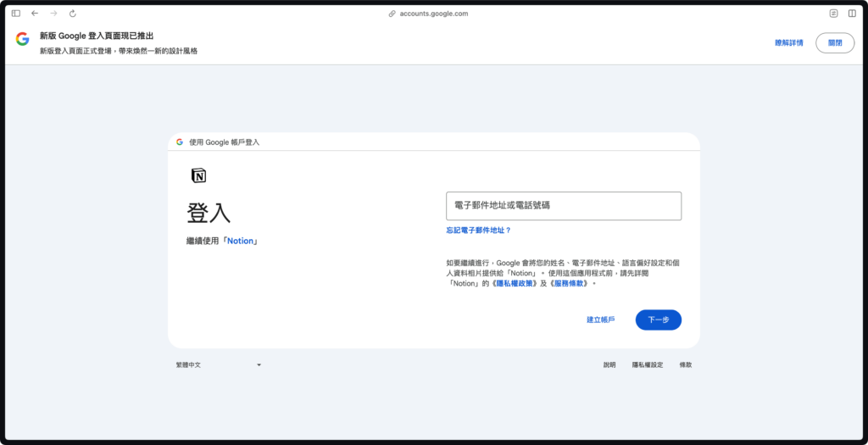The width and height of the screenshot is (868, 445).
Task: Open the blue Notion link under 登入
Action: (240, 242)
